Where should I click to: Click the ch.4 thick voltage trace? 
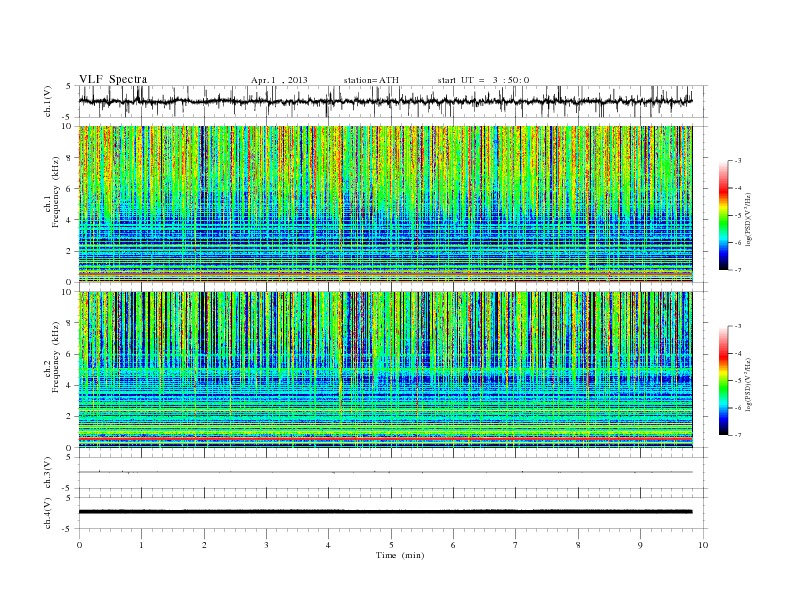[x=385, y=512]
